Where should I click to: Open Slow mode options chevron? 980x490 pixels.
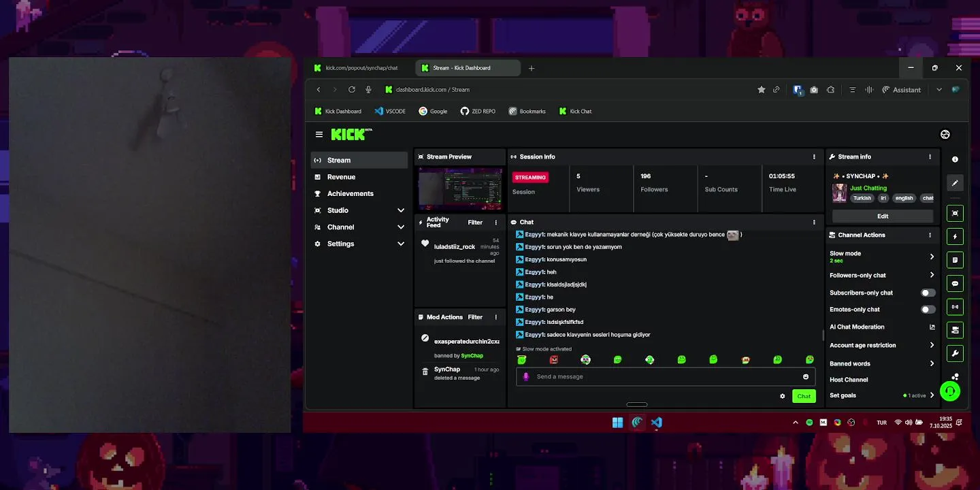[x=932, y=257]
